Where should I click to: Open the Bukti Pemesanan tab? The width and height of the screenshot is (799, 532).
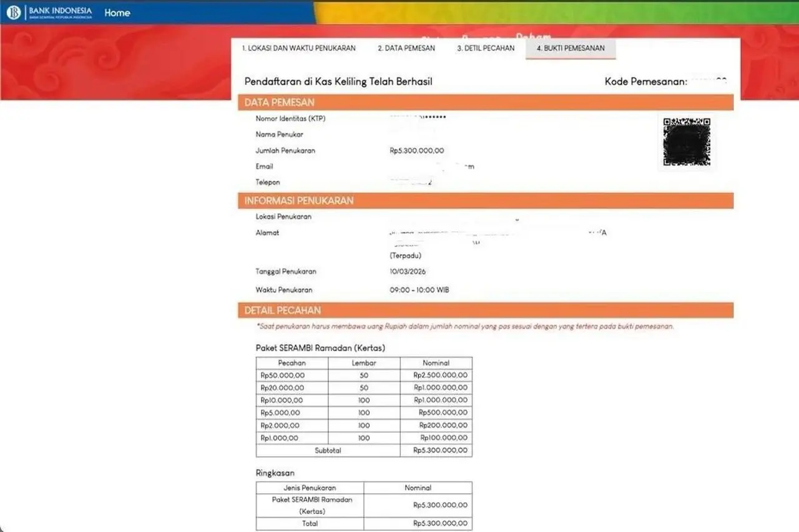pos(571,48)
